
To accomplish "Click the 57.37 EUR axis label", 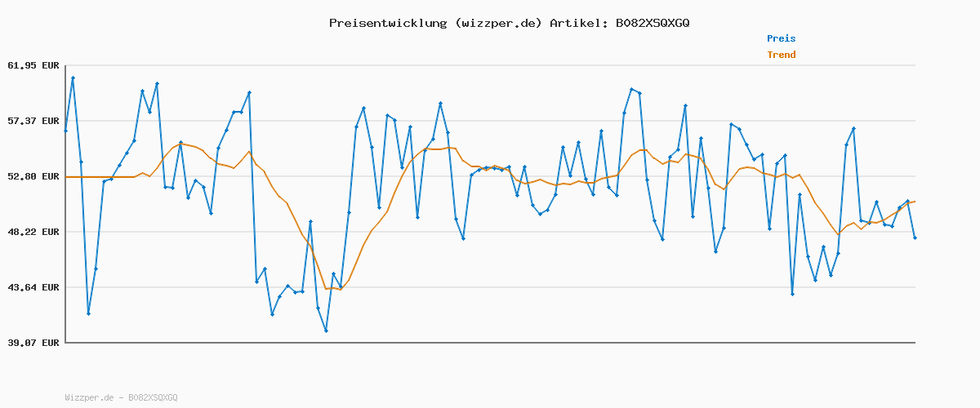I will click(33, 121).
